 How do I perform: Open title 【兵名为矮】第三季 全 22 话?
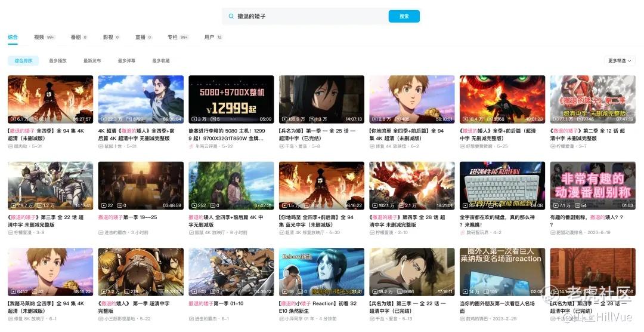point(408,307)
